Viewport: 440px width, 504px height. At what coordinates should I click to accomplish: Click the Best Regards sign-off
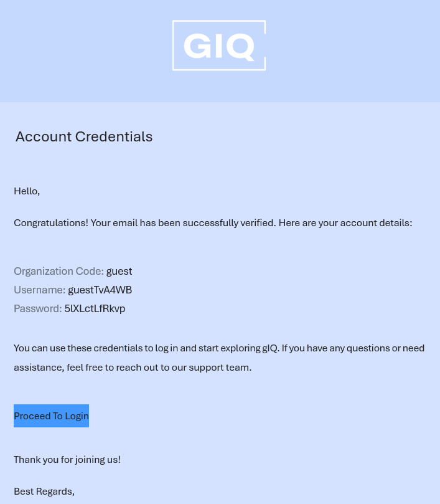44,492
